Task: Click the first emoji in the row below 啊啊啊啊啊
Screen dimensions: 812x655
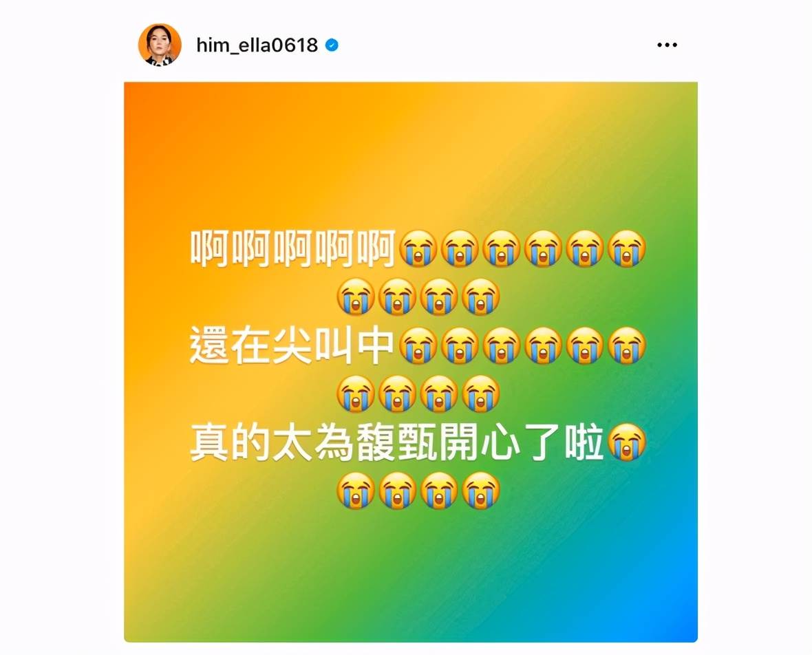Action: [356, 297]
